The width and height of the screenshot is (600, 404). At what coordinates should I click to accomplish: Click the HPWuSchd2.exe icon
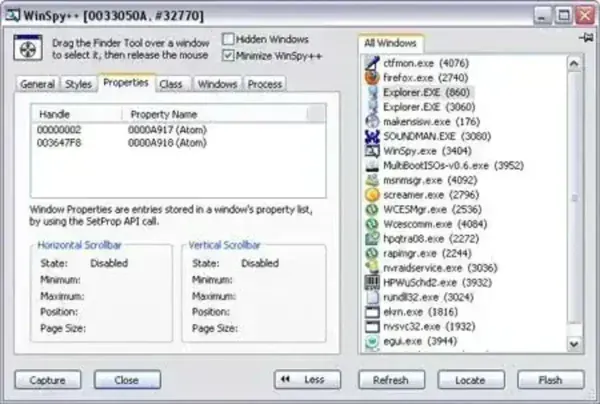(x=372, y=282)
